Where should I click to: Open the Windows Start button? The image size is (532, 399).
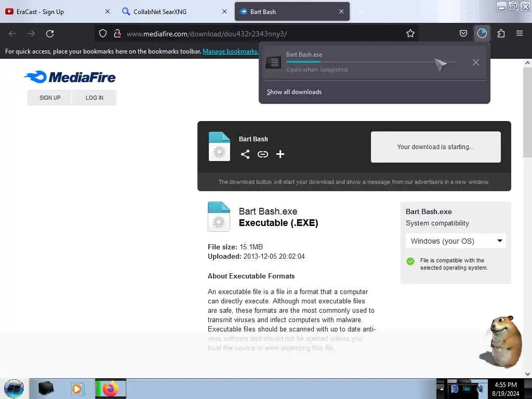tap(14, 389)
